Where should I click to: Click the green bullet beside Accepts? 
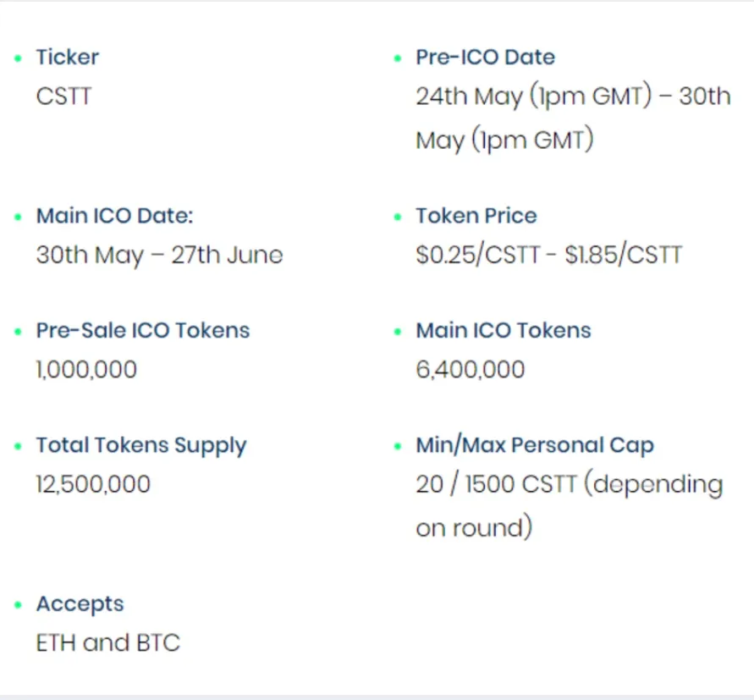point(19,604)
